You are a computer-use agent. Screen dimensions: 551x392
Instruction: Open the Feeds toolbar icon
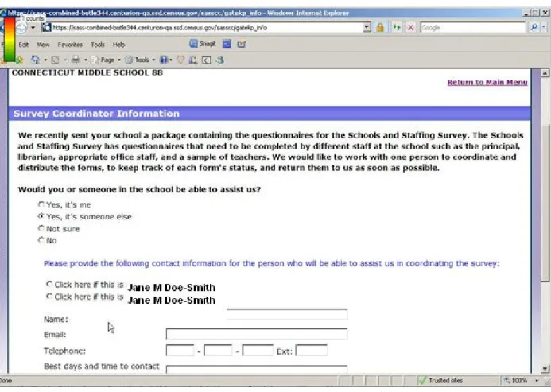tap(55, 60)
